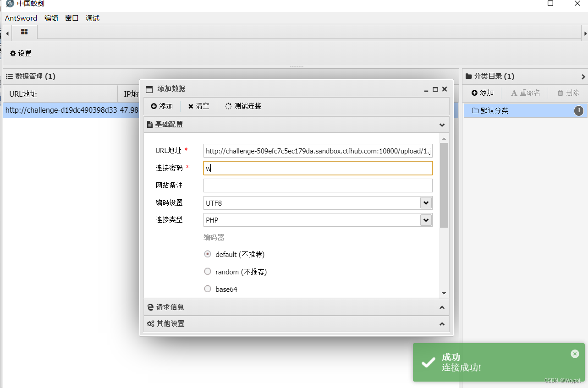This screenshot has width=588, height=388.
Task: Minimize the 中国蚁剑 main window
Action: [x=524, y=4]
